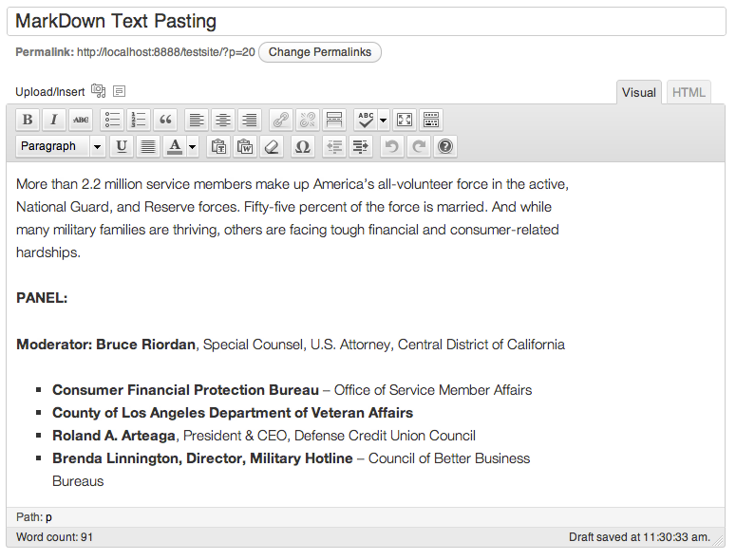Insert an unordered bullet list
This screenshot has width=736, height=560.
coord(112,120)
